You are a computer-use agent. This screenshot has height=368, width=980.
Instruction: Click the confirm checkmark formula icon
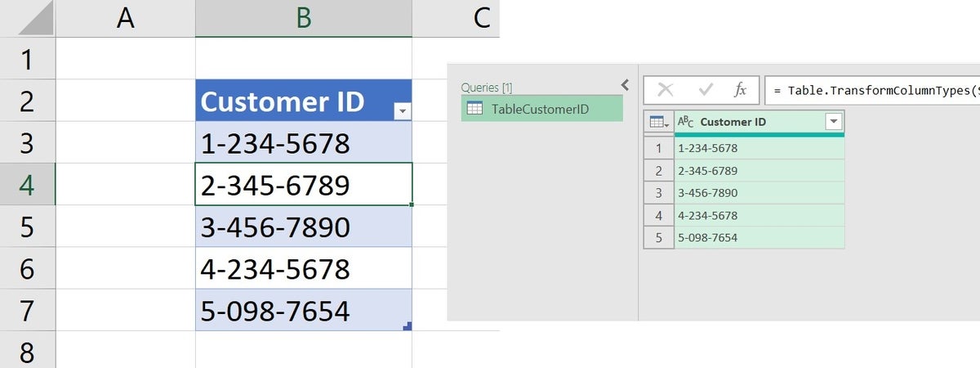705,91
